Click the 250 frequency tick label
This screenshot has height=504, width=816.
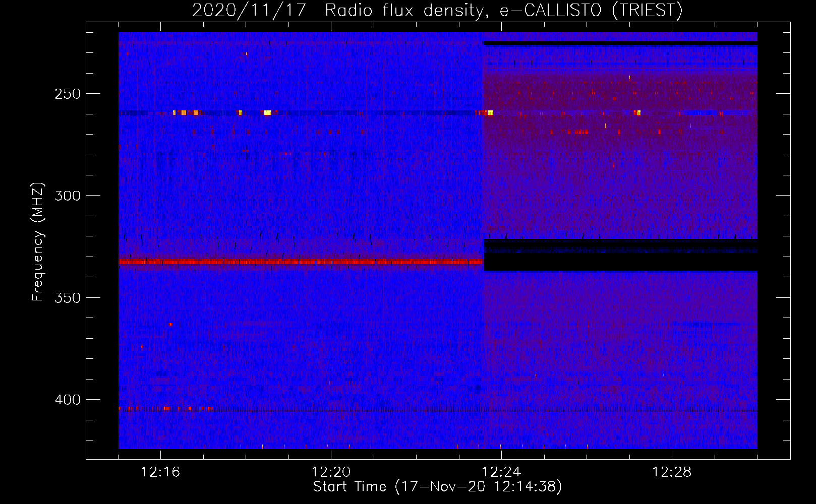(x=68, y=94)
